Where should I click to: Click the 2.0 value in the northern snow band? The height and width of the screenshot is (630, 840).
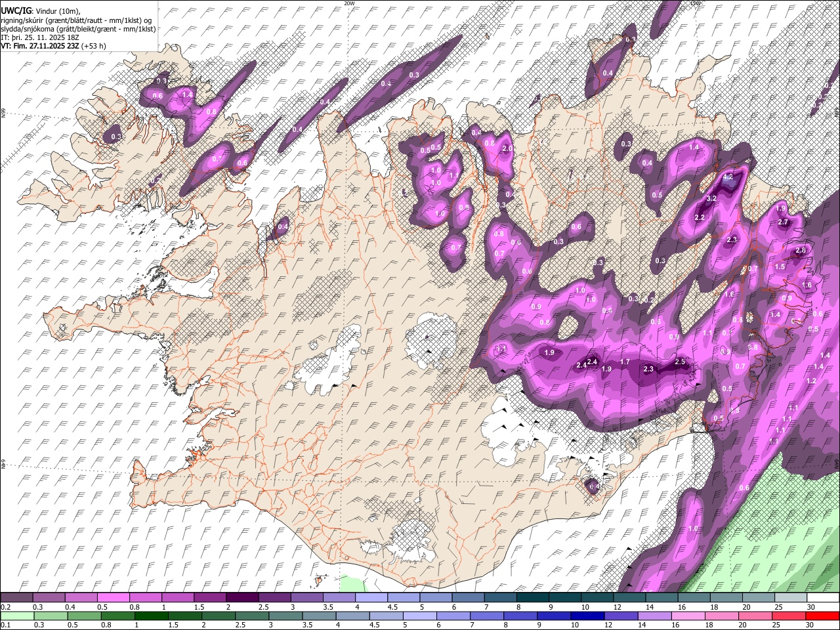click(507, 149)
